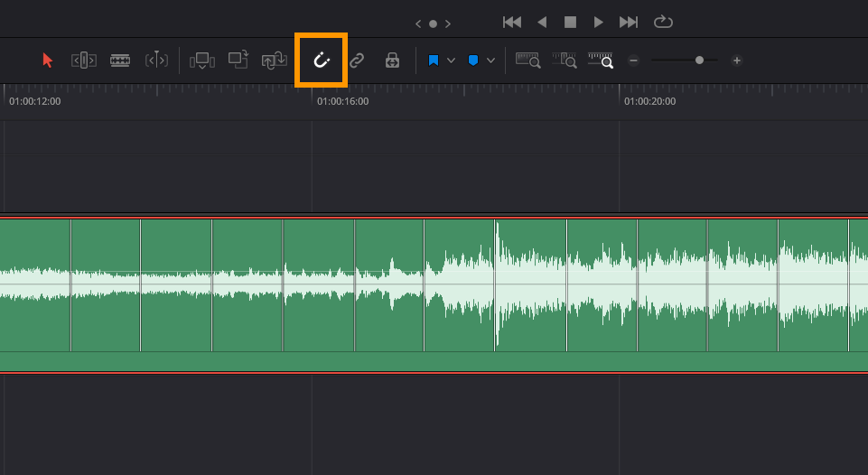Toggle the Linked Selection chain icon
Image resolution: width=868 pixels, height=475 pixels.
tap(357, 61)
